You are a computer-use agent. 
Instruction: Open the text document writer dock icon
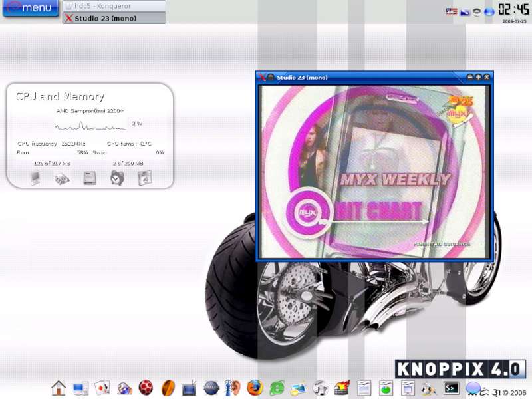(364, 388)
